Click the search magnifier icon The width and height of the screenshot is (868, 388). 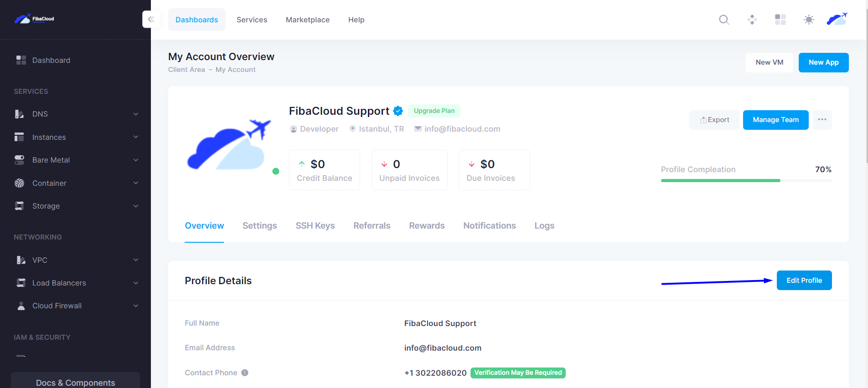click(x=724, y=20)
